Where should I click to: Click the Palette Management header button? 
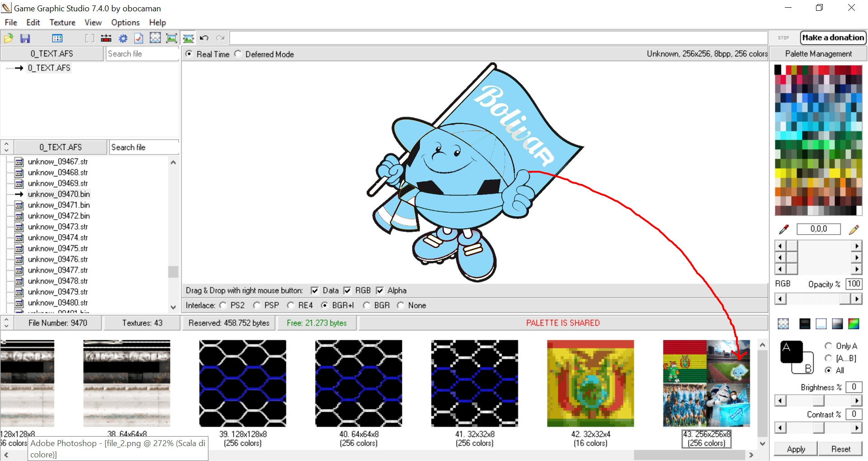pos(818,54)
